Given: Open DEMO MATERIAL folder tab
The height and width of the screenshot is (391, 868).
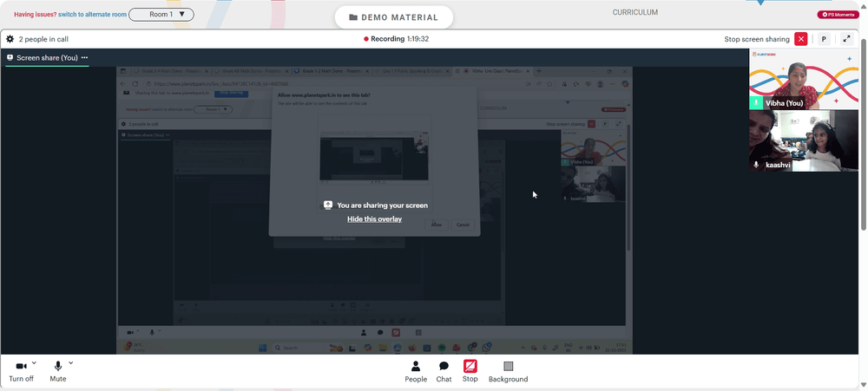Looking at the screenshot, I should (393, 17).
